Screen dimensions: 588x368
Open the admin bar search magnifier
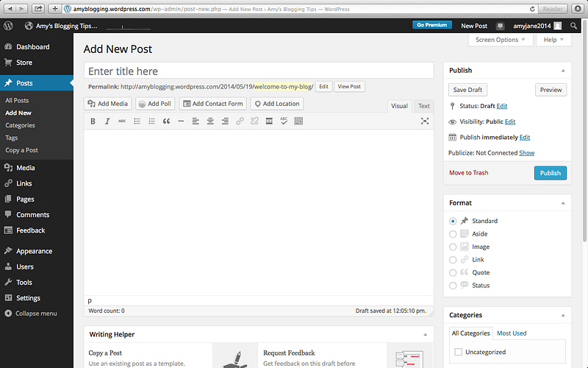click(573, 26)
